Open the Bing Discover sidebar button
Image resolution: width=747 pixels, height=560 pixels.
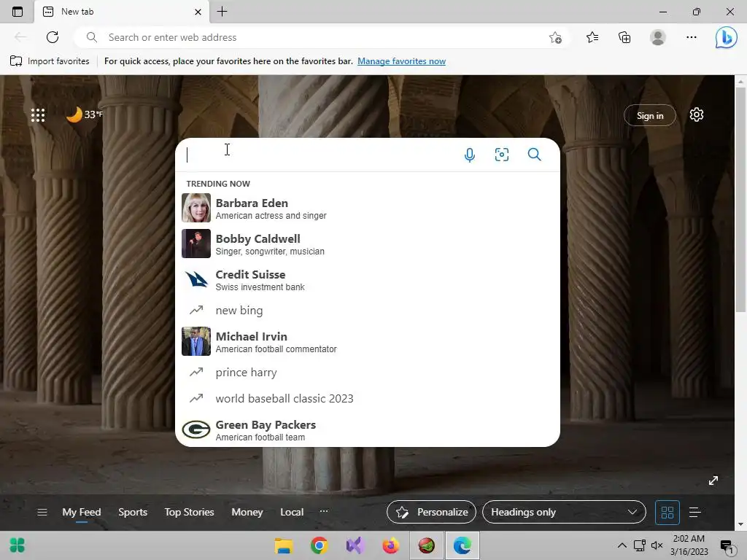(726, 37)
